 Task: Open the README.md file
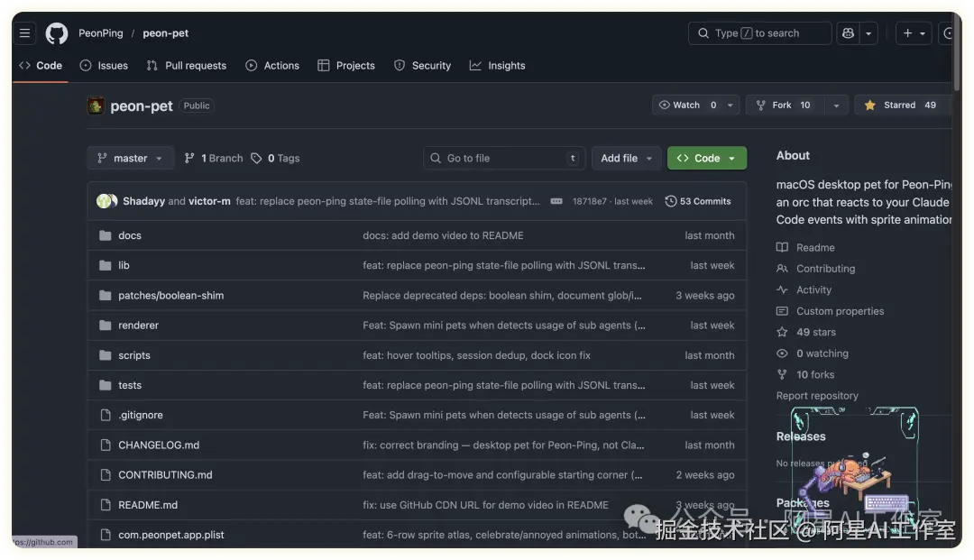coord(148,505)
